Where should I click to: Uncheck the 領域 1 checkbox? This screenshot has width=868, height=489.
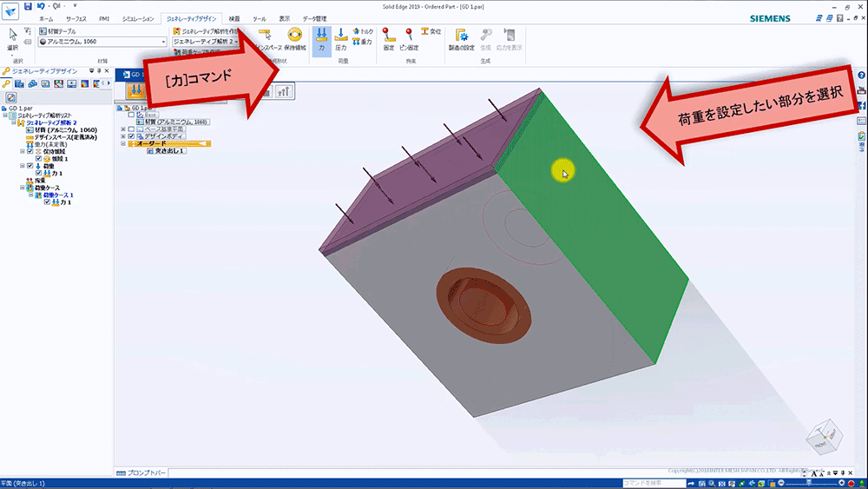[38, 158]
